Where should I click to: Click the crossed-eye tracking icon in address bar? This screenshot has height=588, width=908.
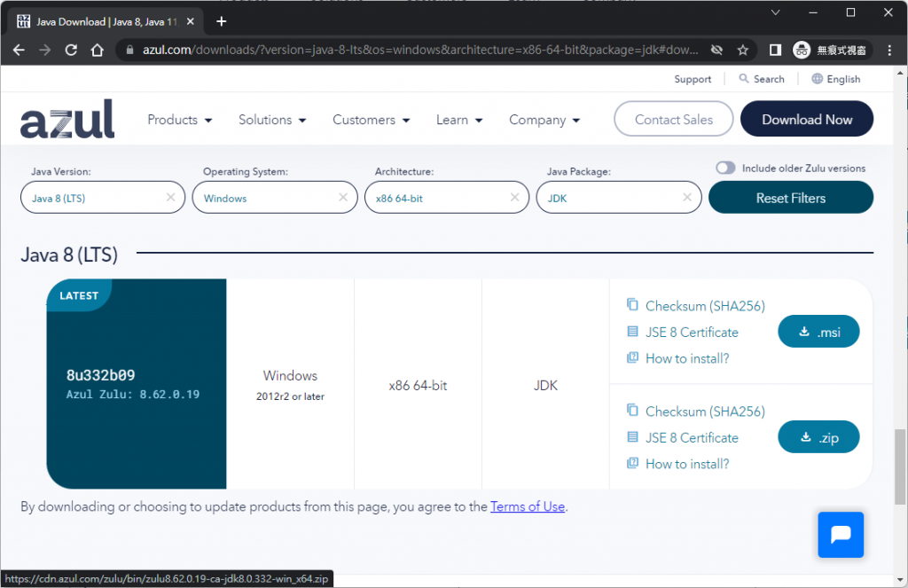pyautogui.click(x=716, y=51)
